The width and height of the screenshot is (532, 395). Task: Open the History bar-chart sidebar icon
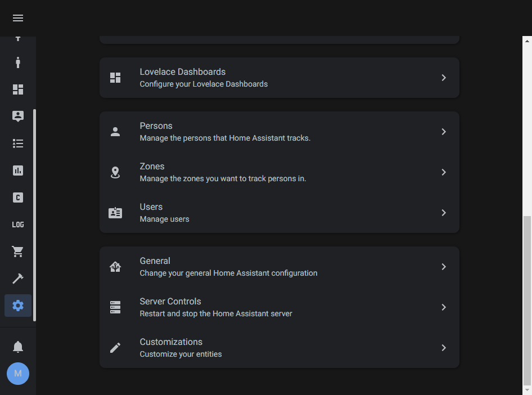pos(17,170)
